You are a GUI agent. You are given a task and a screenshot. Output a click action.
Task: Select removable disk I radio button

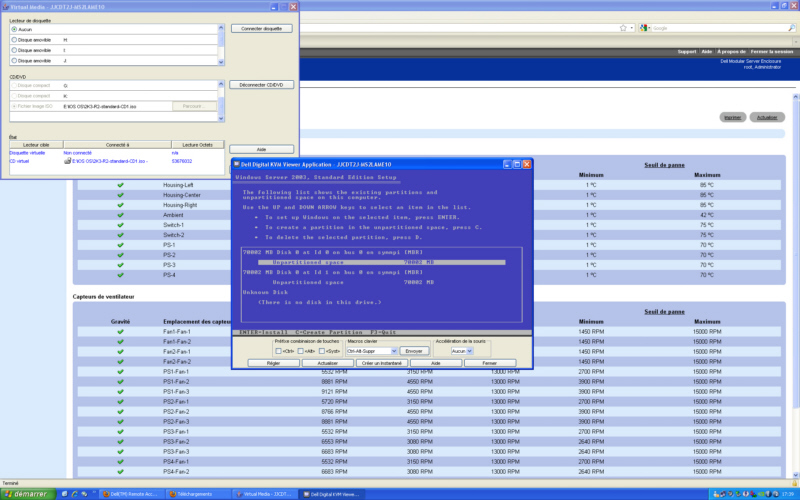point(14,51)
